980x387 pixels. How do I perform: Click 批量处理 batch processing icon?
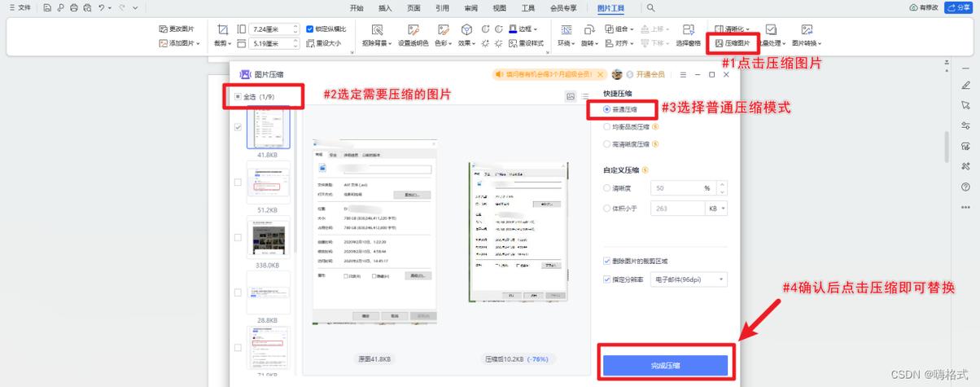click(x=771, y=29)
